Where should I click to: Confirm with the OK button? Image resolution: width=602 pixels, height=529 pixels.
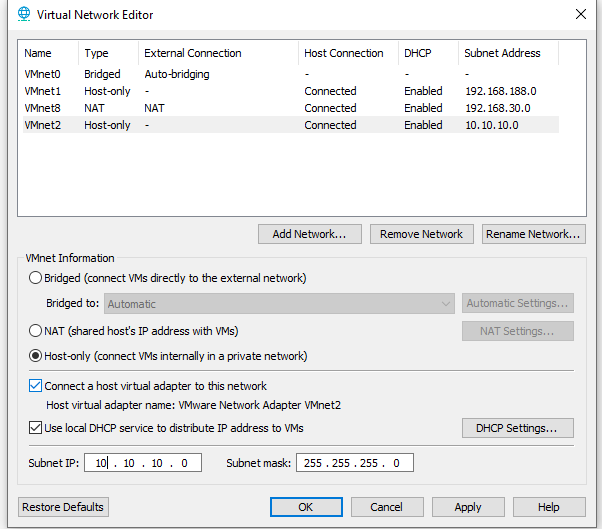pyautogui.click(x=306, y=507)
